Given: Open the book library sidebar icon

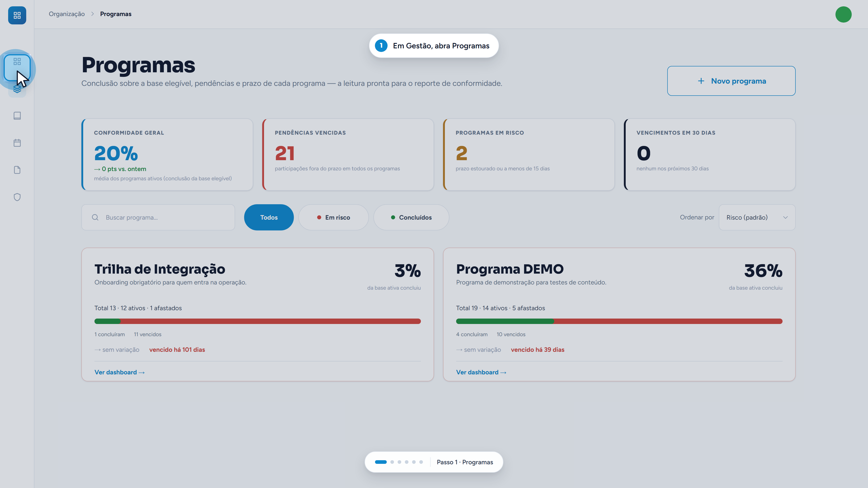Looking at the screenshot, I should coord(17,116).
